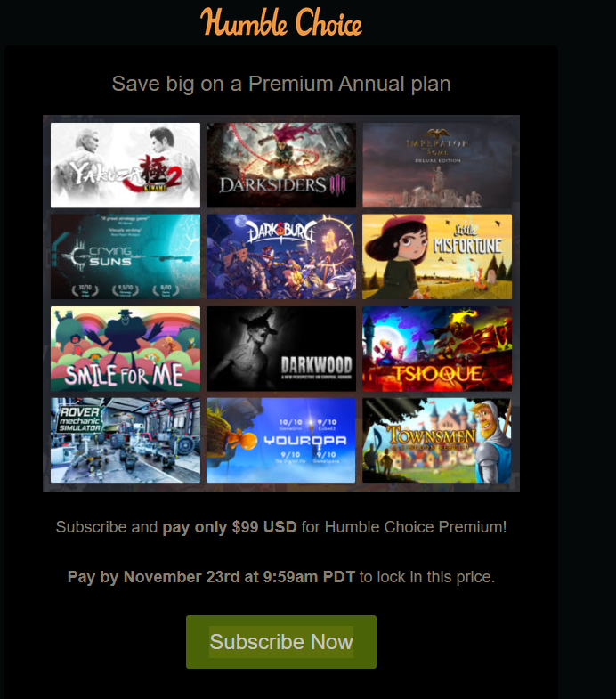Click the Subscribe Now button
616x699 pixels.
pos(280,641)
